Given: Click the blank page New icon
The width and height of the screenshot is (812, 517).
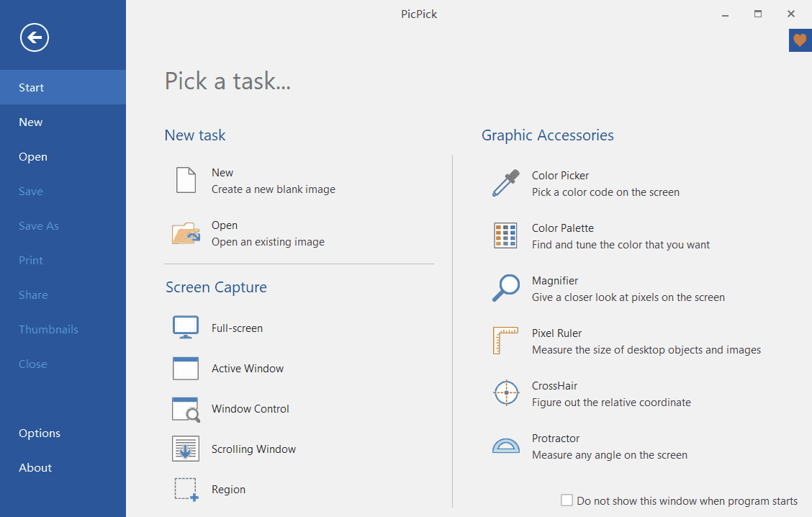Looking at the screenshot, I should 186,180.
